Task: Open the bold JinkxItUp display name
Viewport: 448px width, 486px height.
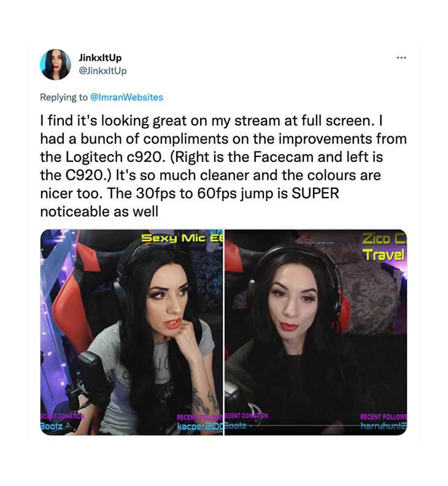Action: pos(100,58)
